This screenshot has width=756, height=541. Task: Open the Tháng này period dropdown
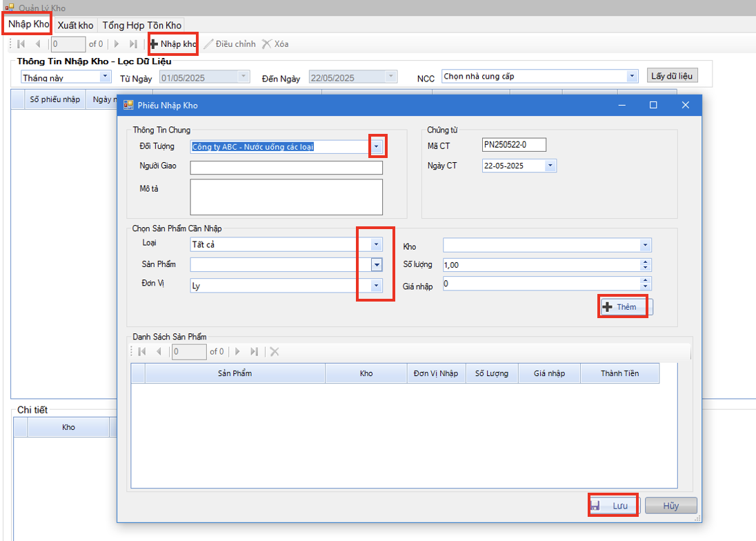tap(105, 77)
